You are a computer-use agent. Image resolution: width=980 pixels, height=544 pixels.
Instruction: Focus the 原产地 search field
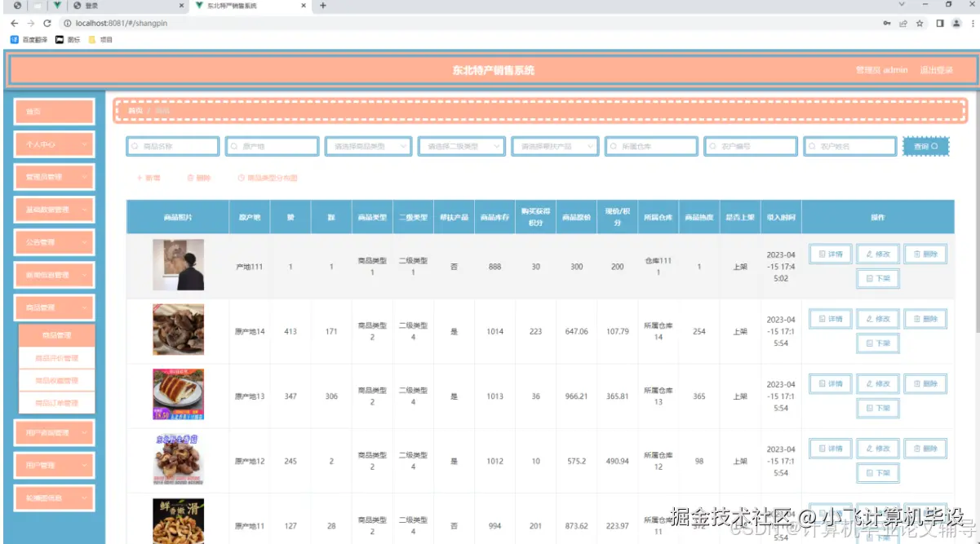pos(273,146)
